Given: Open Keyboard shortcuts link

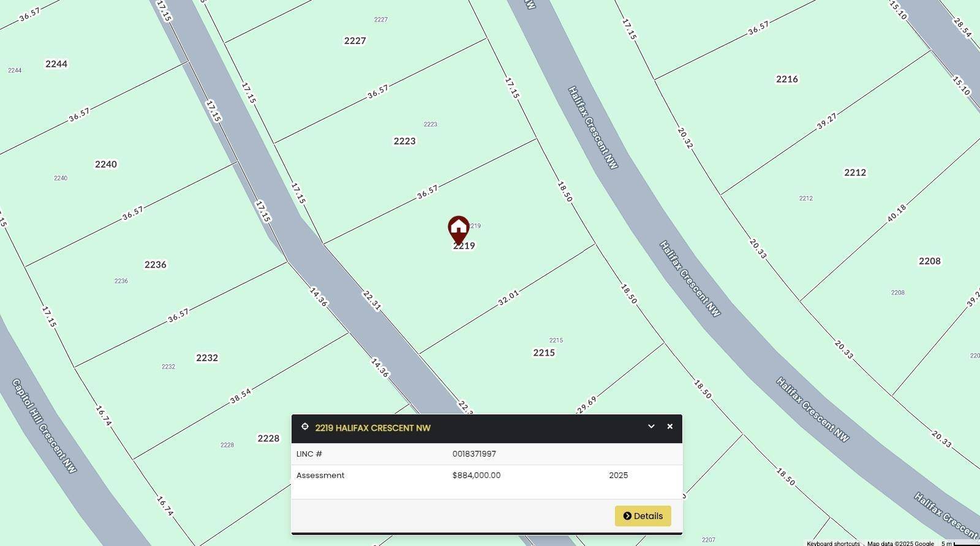Looking at the screenshot, I should (833, 543).
